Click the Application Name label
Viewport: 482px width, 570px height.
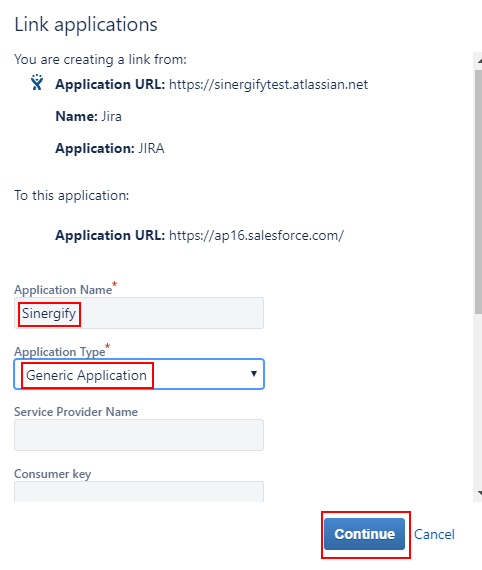pos(63,290)
